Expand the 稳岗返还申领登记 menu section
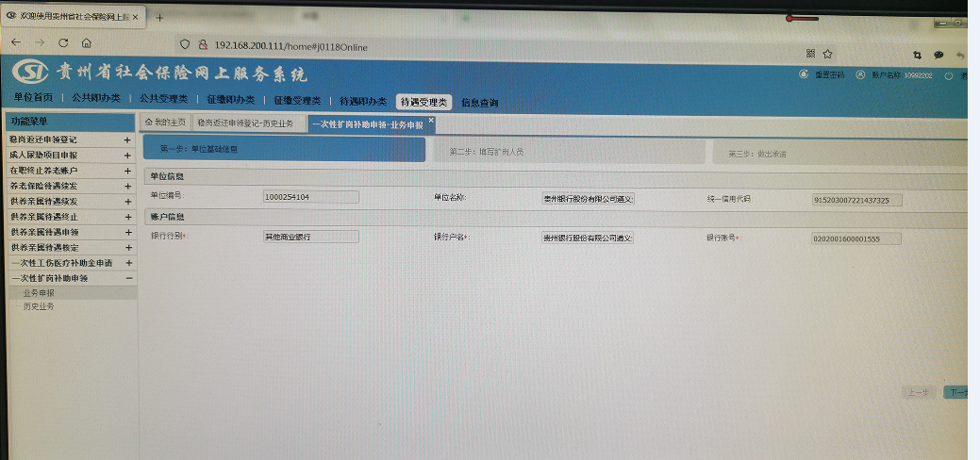Viewport: 980px width, 460px height. tap(127, 140)
